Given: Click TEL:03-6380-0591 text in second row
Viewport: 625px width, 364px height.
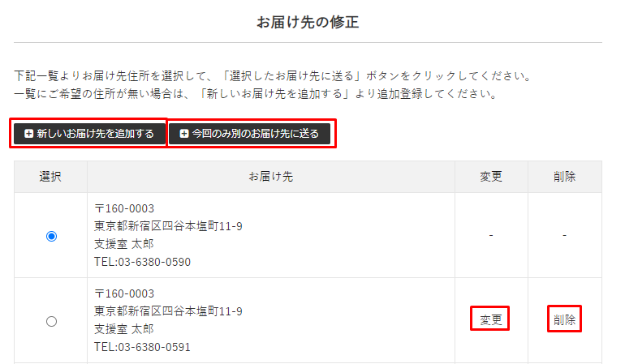Looking at the screenshot, I should [142, 347].
